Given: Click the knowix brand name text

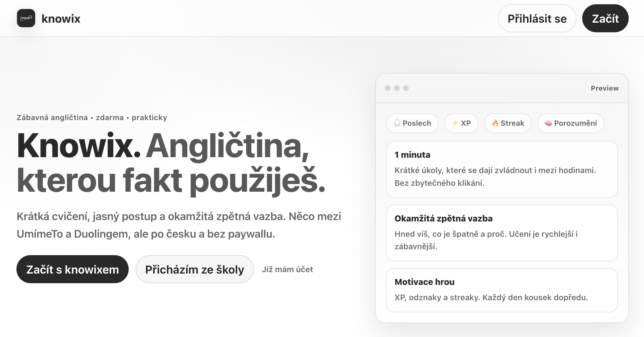Looking at the screenshot, I should click(x=61, y=19).
